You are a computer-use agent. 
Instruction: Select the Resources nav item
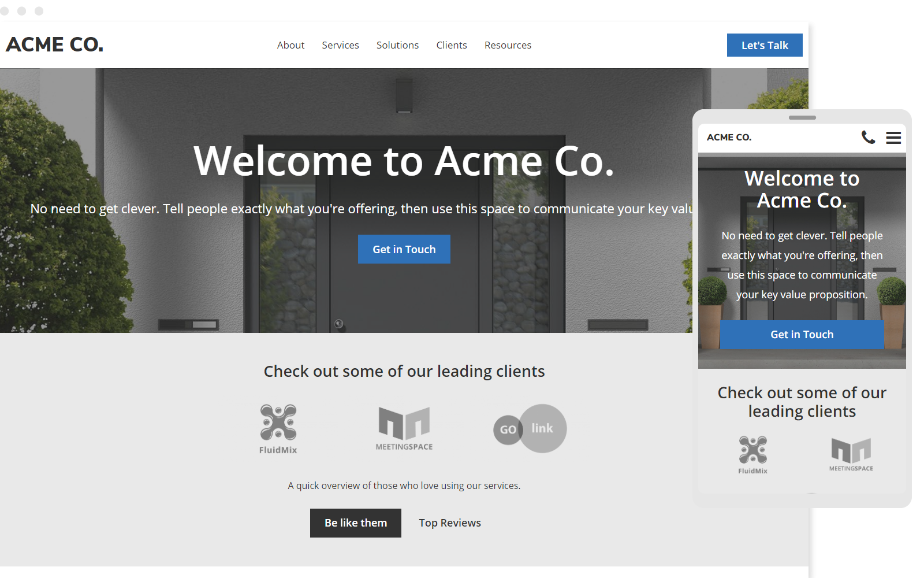point(508,45)
